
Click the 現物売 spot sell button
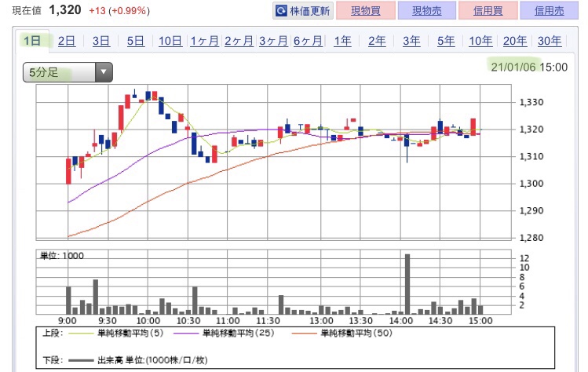[427, 10]
